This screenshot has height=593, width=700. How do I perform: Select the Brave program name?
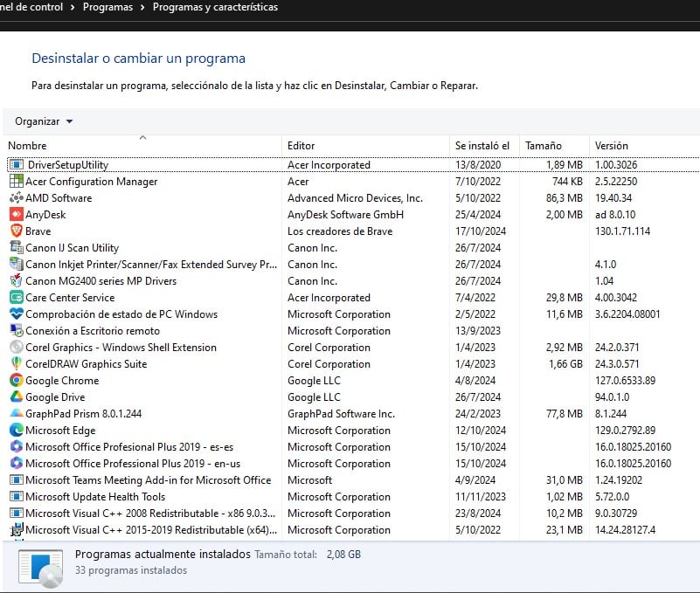(38, 231)
